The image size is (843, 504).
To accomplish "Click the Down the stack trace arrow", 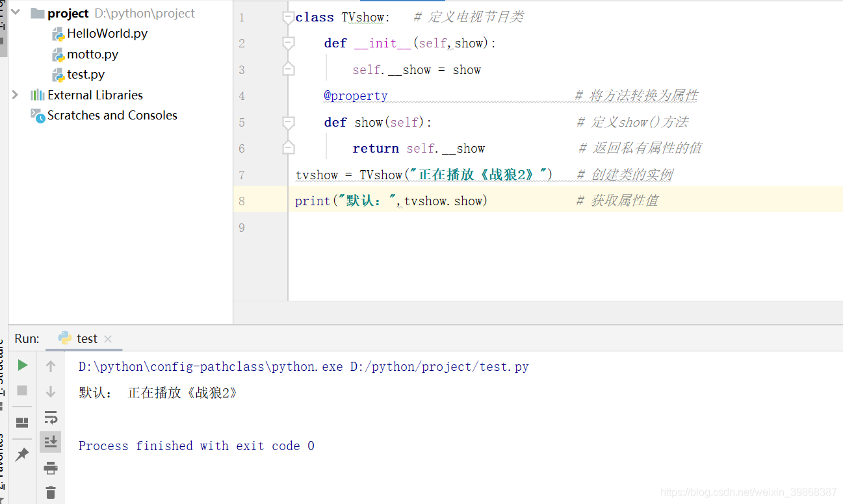I will pyautogui.click(x=51, y=392).
